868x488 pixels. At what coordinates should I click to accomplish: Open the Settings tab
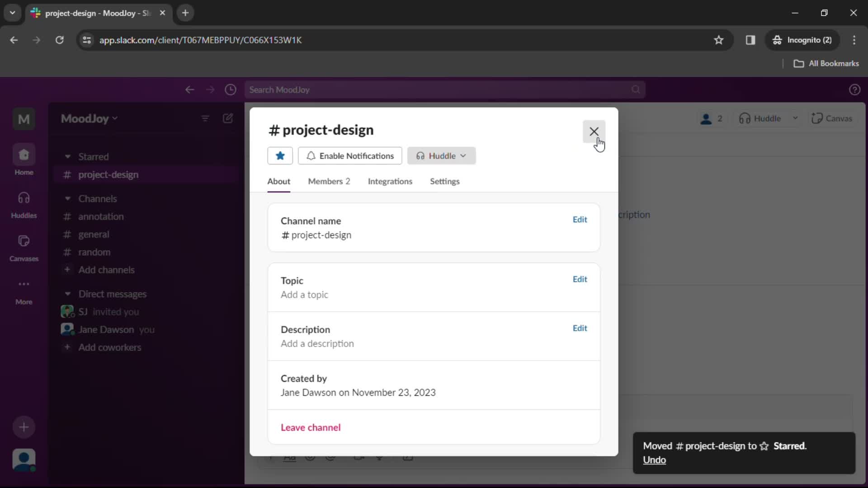tap(444, 181)
